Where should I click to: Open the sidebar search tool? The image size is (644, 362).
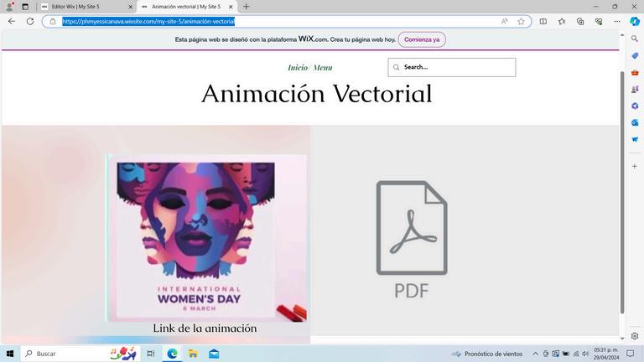(x=635, y=39)
